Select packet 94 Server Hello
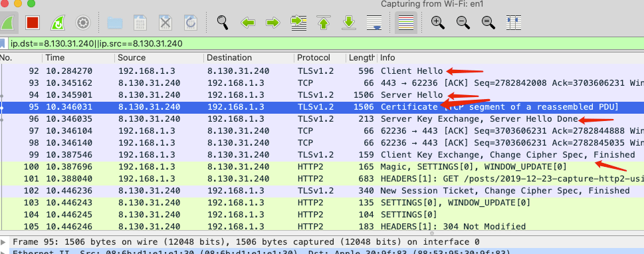 pos(322,95)
